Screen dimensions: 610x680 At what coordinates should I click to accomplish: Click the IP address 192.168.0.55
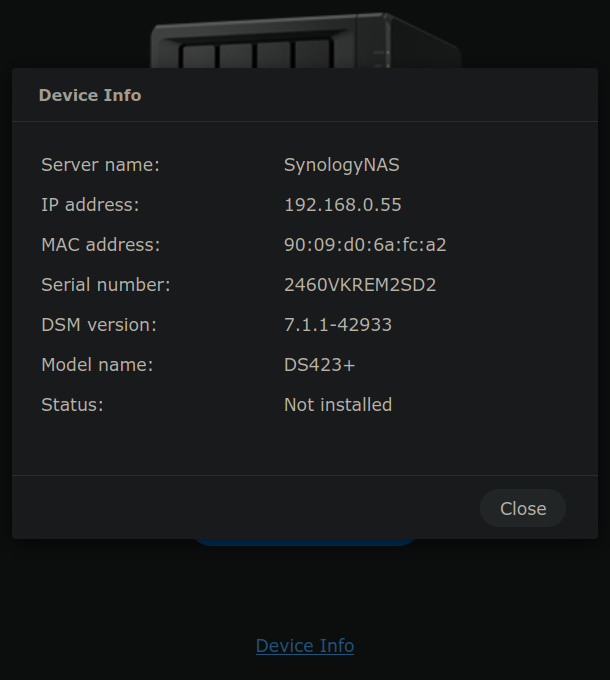(x=342, y=205)
